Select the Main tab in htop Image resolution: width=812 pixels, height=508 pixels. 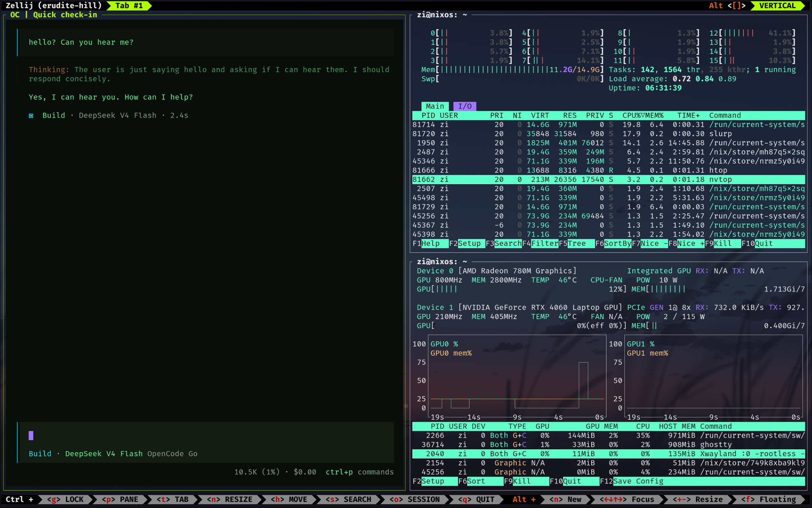[435, 106]
